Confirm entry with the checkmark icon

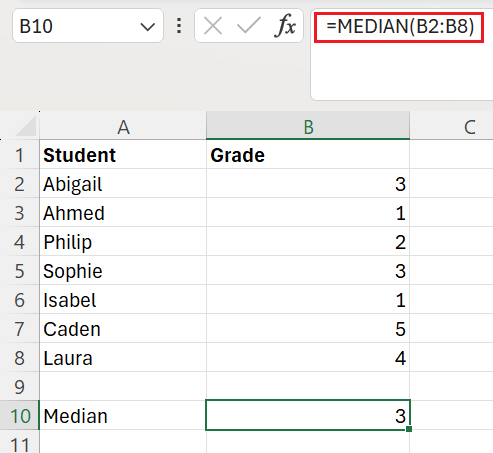(x=248, y=26)
